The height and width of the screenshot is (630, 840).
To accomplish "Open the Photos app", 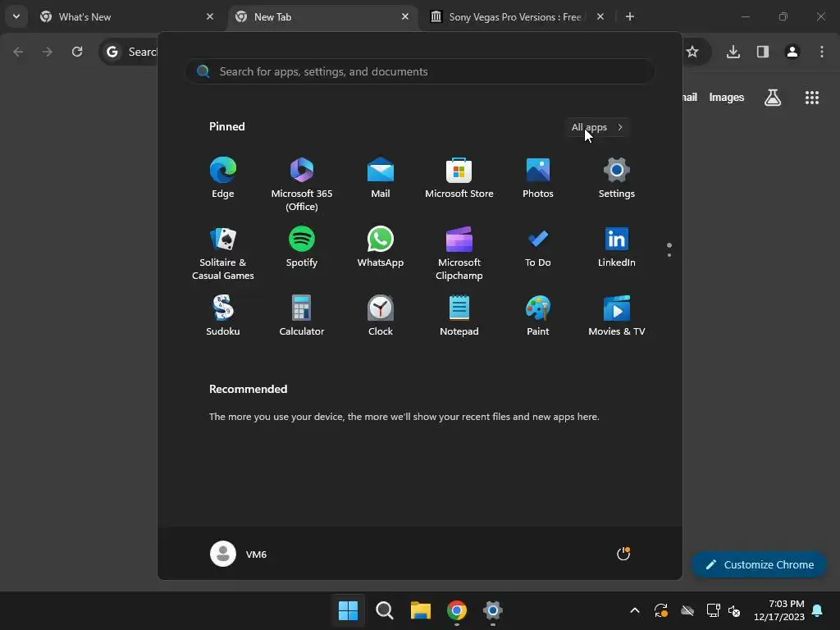I will [x=538, y=178].
